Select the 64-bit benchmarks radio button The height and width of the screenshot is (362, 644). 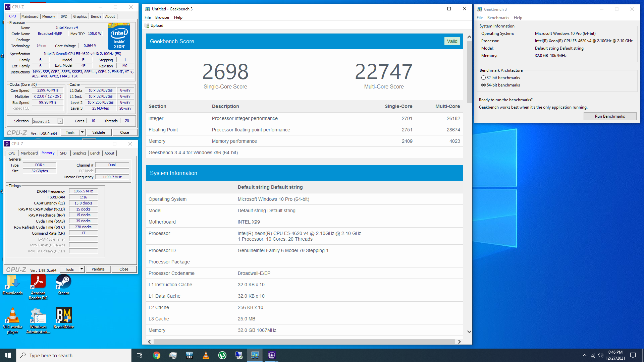pos(483,85)
